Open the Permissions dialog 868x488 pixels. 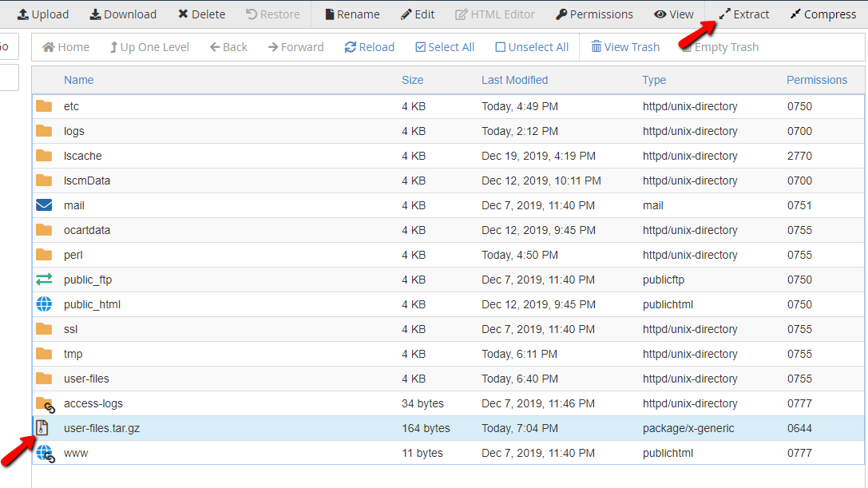(595, 14)
